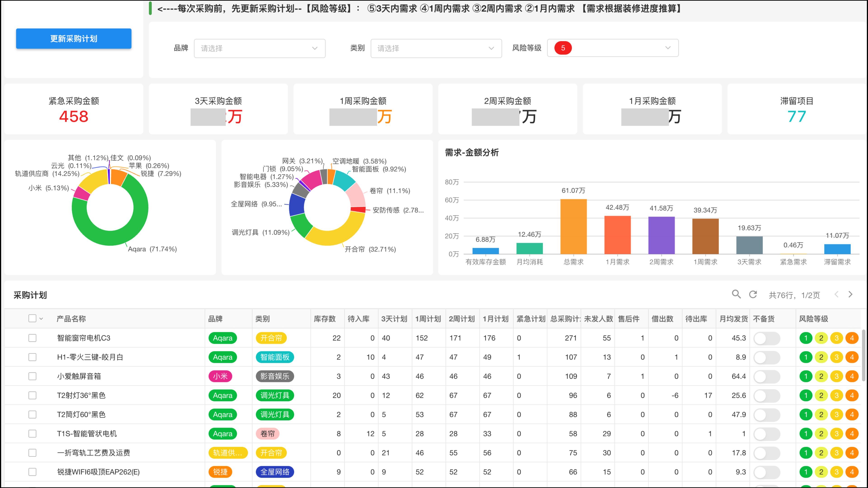Toggle 不备货 switch for T1S-智能管状电机
Screen dimensions: 868x488
click(767, 434)
